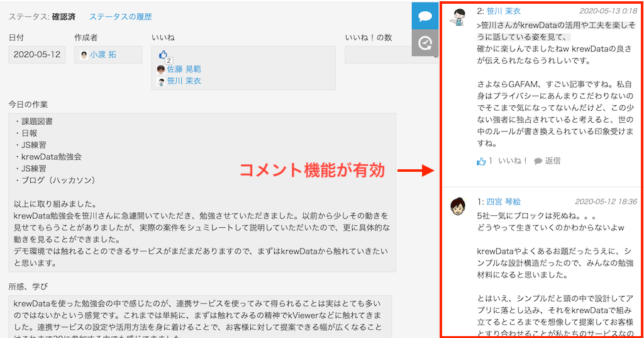Click ・ブログ（ハッカソン） line
Viewport: 644px width, 338px height.
coord(55,180)
